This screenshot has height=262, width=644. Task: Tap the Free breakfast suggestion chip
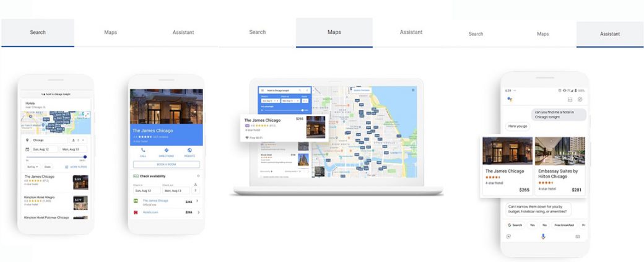pos(564,225)
